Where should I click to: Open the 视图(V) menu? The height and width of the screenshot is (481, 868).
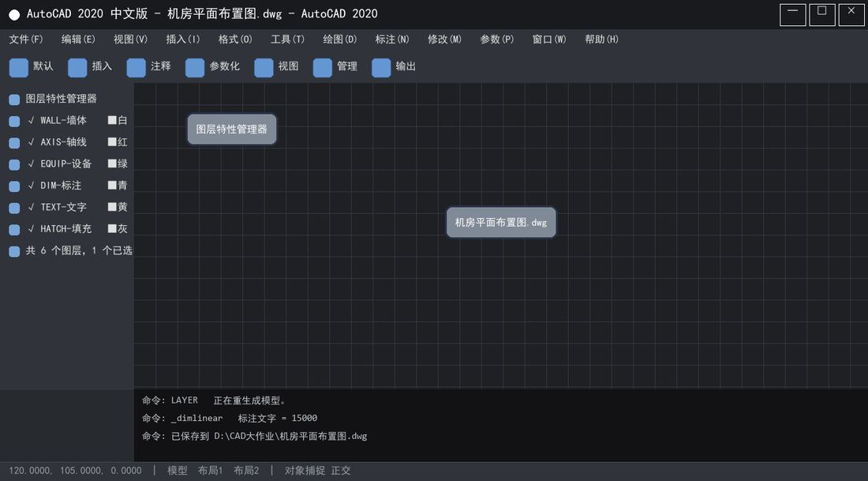coord(131,39)
